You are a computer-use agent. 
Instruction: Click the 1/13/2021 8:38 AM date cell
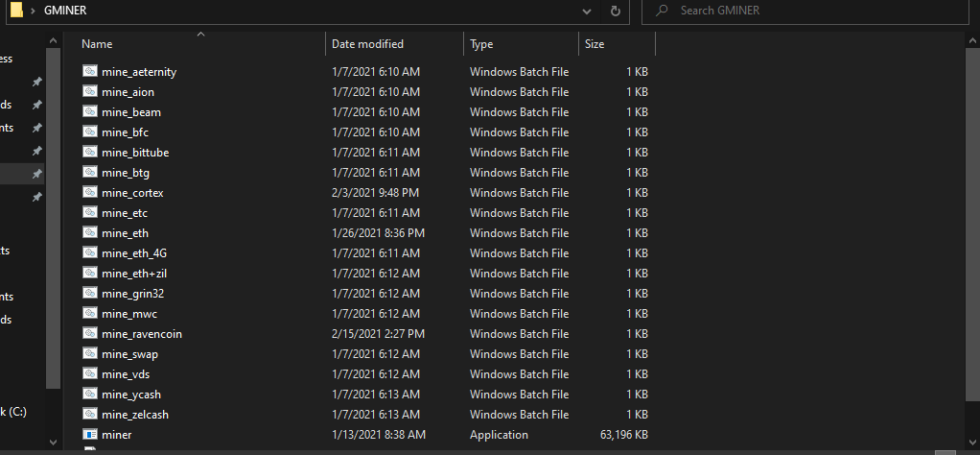tap(378, 434)
